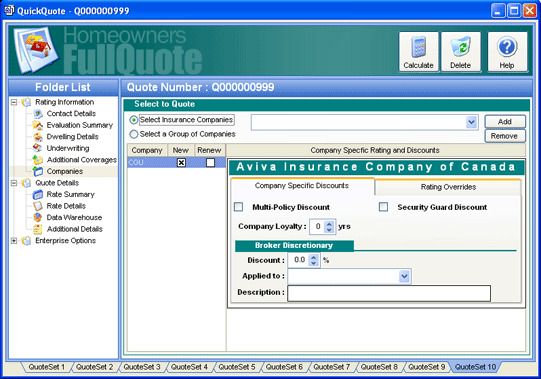Collapse the Quote Details tree node
This screenshot has height=379, width=541.
(14, 183)
